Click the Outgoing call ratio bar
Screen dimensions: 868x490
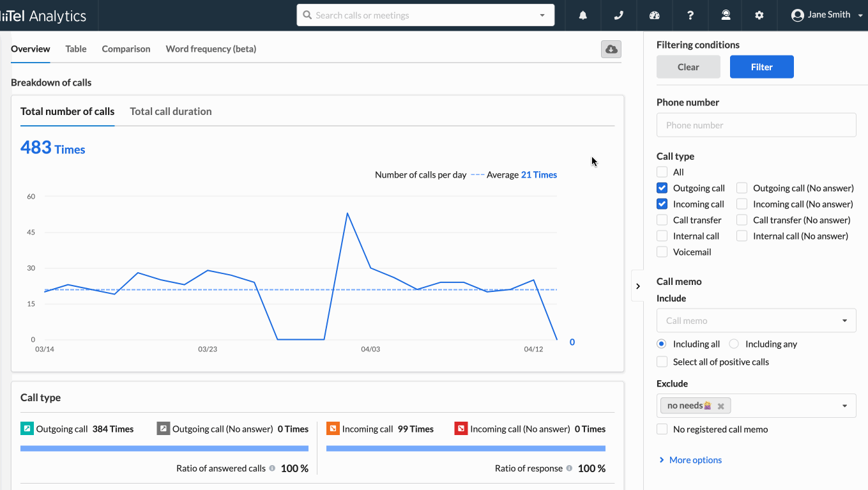click(x=164, y=448)
